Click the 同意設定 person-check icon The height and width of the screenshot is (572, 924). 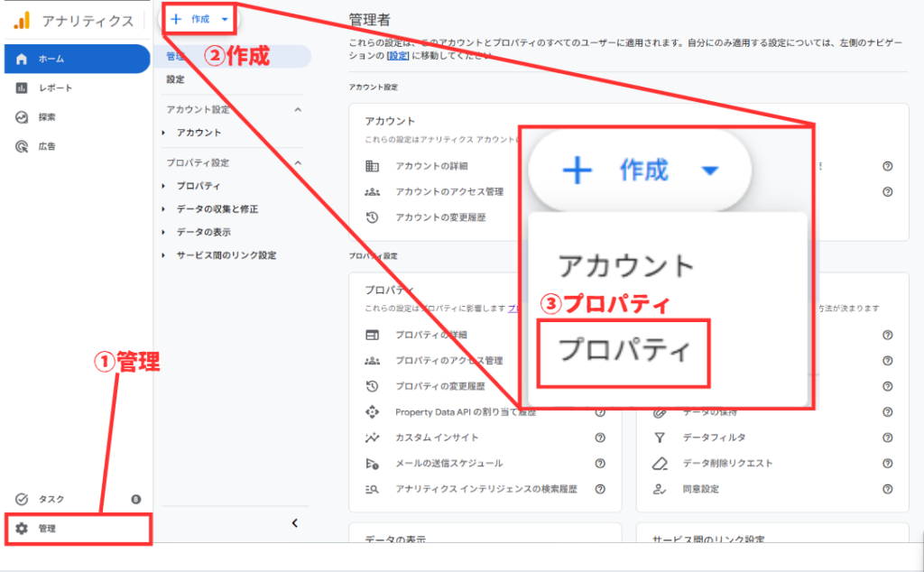click(660, 489)
